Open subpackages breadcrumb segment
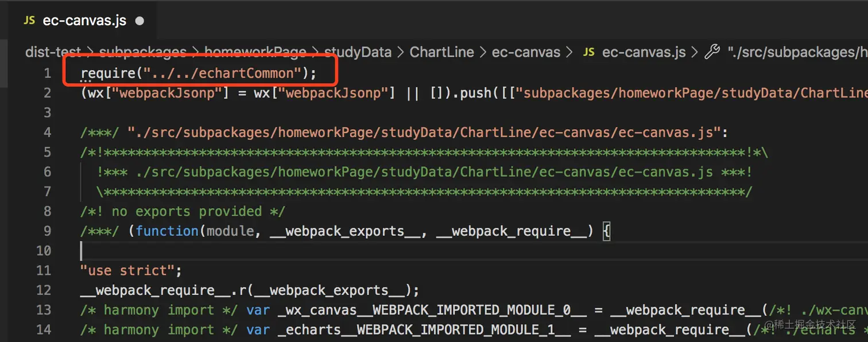Screen dimensions: 868x342 pyautogui.click(x=143, y=52)
